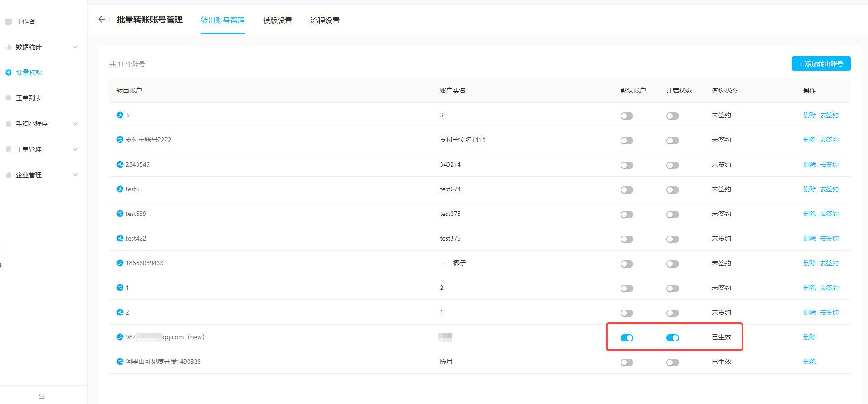Screen dimensions: 868x404
Task: Expand the 企业管理 menu chevron
Action: click(x=75, y=175)
